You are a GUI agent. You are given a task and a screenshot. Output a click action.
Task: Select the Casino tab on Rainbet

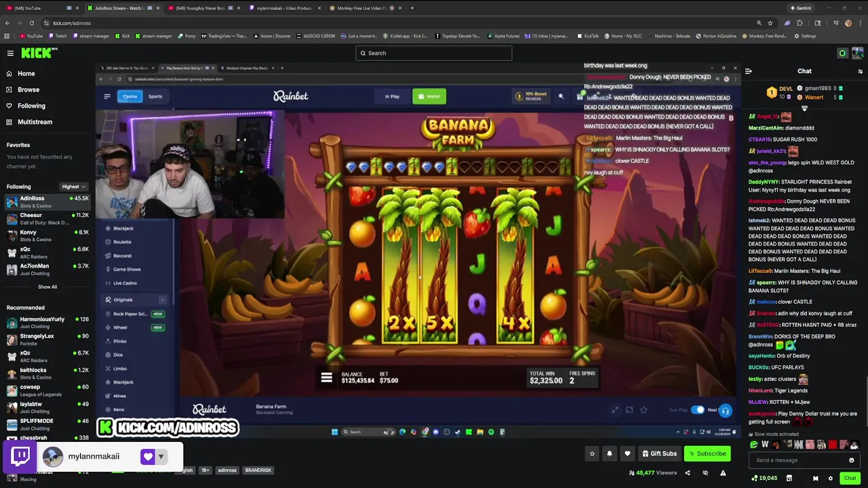129,96
